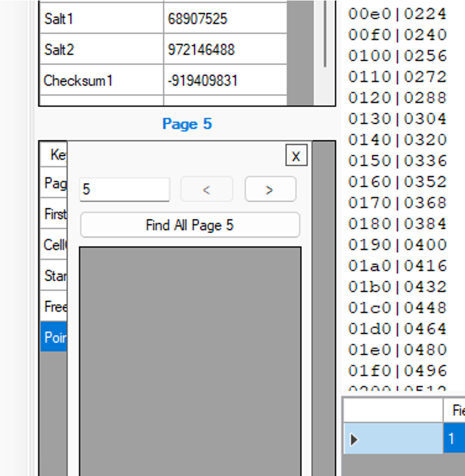Select the Salt1 key cell
Image resolution: width=465 pixels, height=476 pixels.
[101, 19]
